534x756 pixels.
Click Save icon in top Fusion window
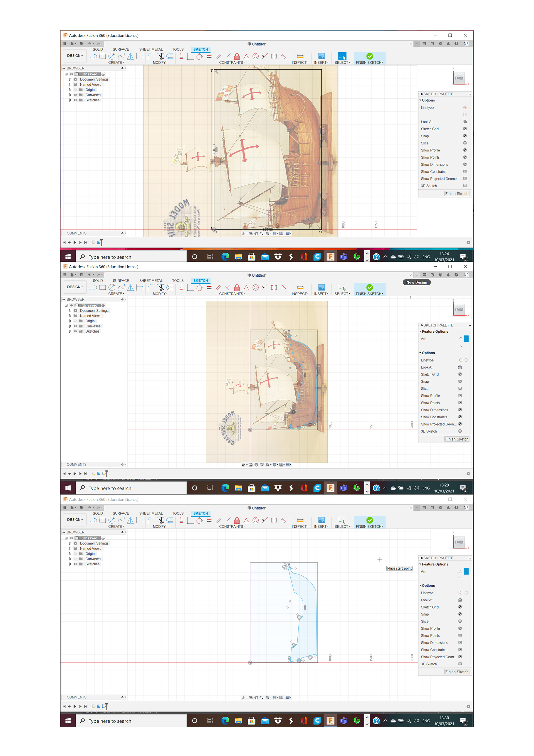(x=82, y=43)
